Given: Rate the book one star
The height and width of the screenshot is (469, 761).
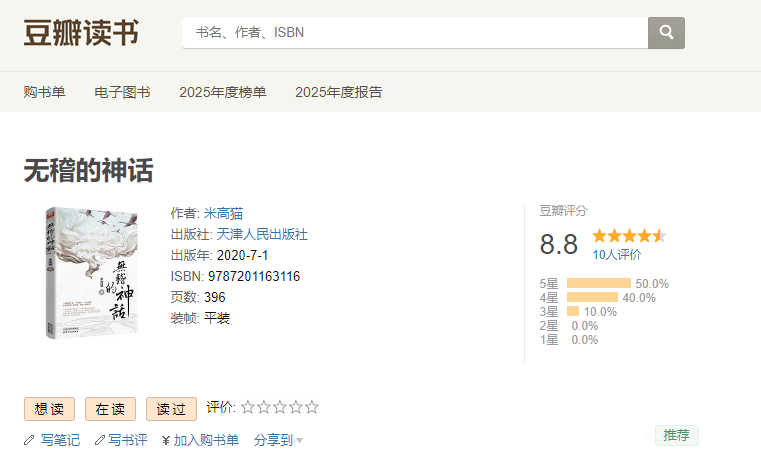Looking at the screenshot, I should tap(248, 407).
